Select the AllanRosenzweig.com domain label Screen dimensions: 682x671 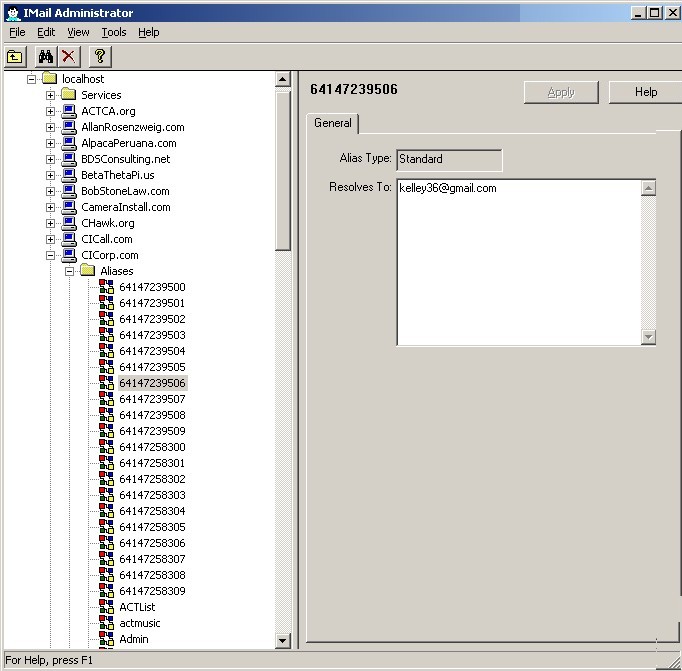click(133, 127)
